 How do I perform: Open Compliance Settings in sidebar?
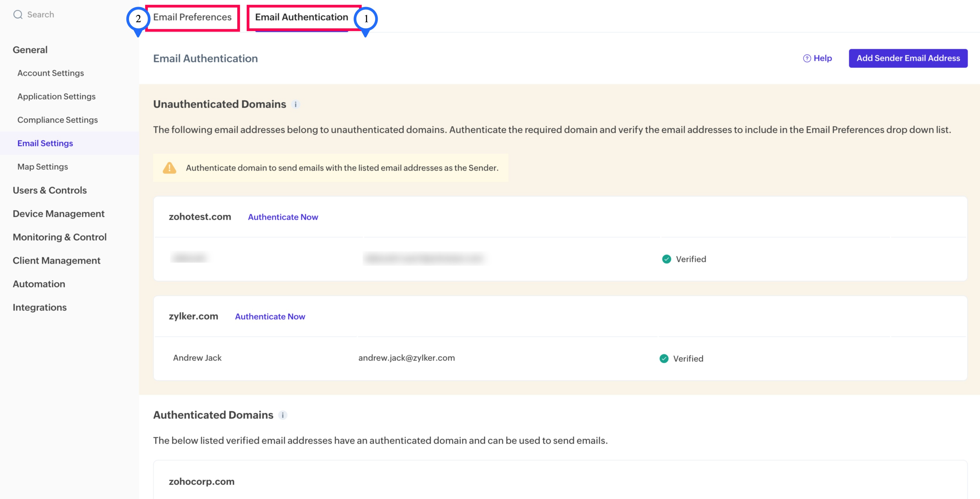57,120
